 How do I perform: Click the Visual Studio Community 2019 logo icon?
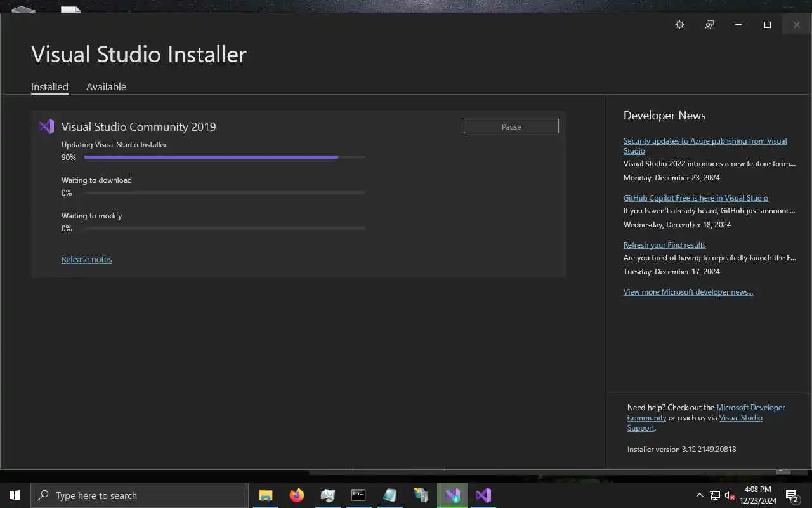pyautogui.click(x=46, y=126)
